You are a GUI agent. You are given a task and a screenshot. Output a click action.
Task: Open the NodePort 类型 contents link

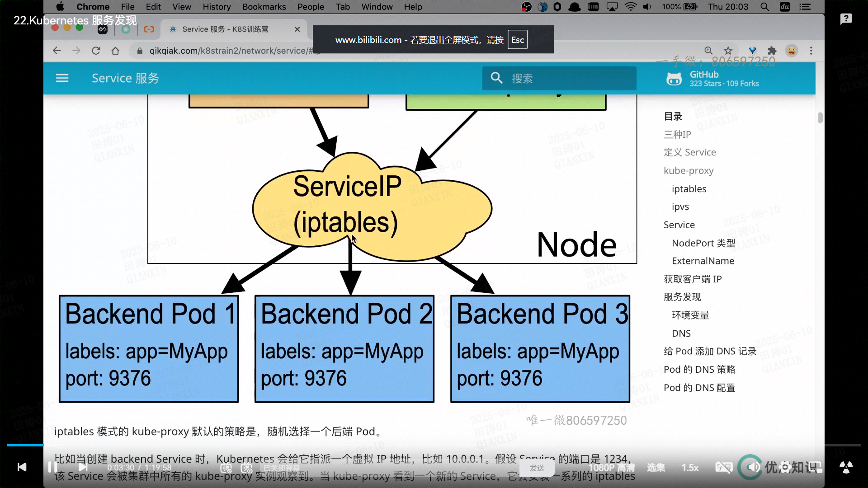703,243
